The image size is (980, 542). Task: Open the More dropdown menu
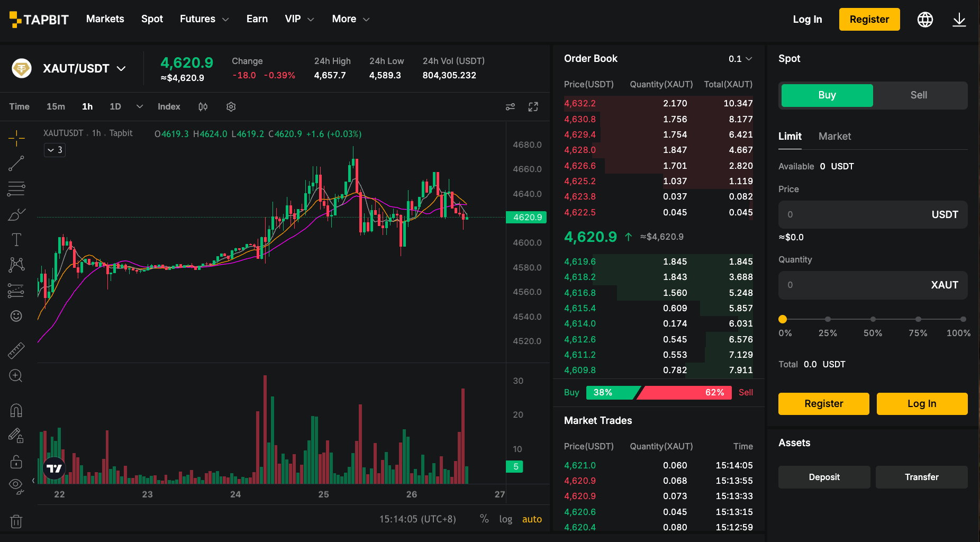coord(351,19)
